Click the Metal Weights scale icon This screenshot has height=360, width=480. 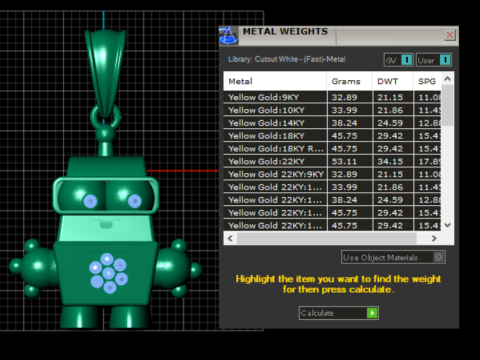point(228,36)
